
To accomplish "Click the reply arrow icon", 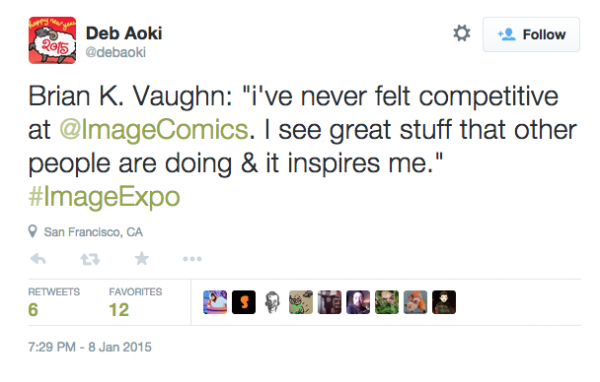I will (x=38, y=259).
